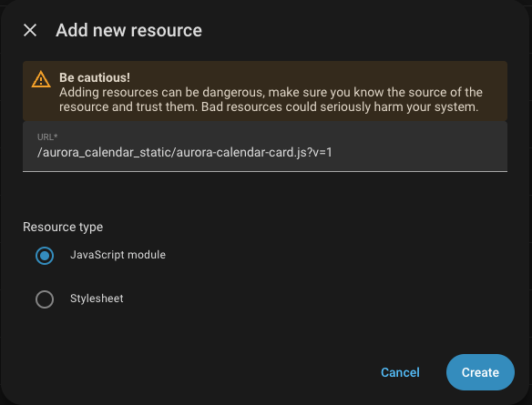Cancel adding the new resource
This screenshot has width=532, height=405.
[400, 372]
